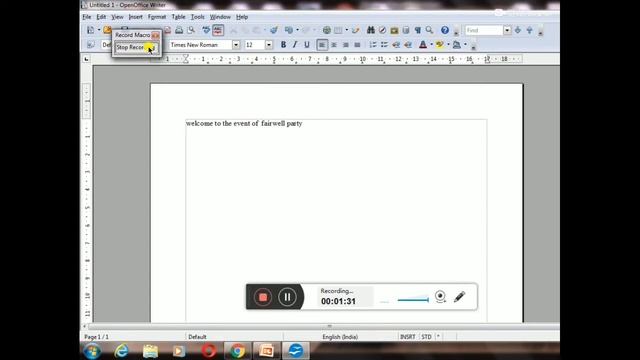The image size is (640, 360).
Task: Toggle Italic formatting
Action: (x=295, y=44)
